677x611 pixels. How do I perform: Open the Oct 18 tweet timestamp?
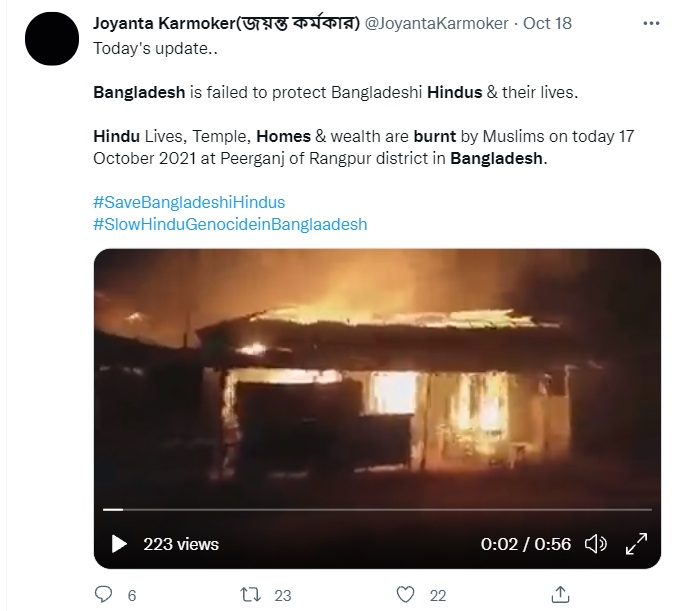pyautogui.click(x=547, y=23)
